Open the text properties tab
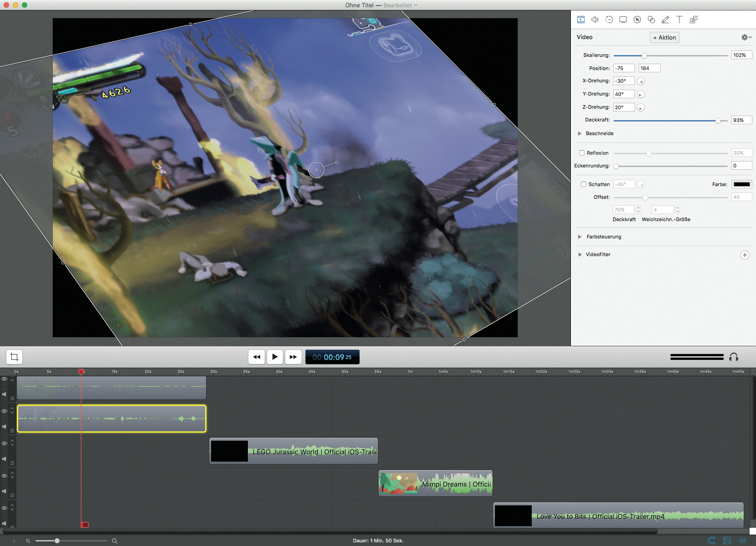Screen dimensions: 756x546 click(679, 20)
